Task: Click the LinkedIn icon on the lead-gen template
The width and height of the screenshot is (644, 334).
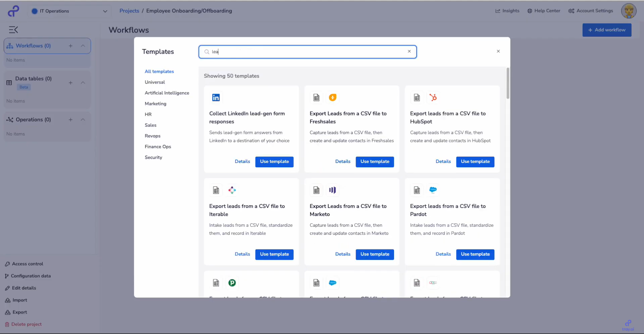Action: [215, 97]
